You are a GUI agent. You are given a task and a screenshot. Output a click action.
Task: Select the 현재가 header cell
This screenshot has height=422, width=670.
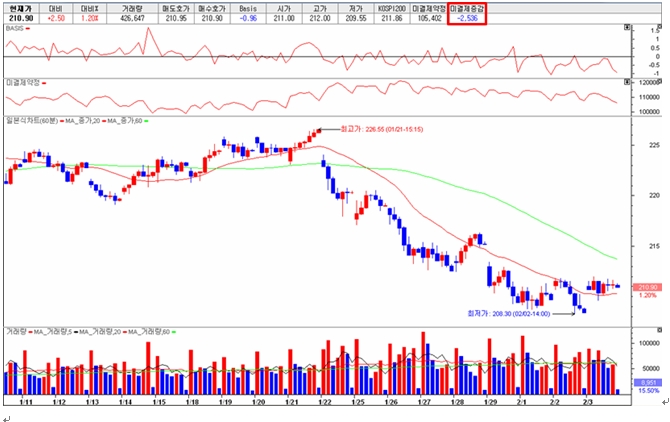(x=18, y=6)
